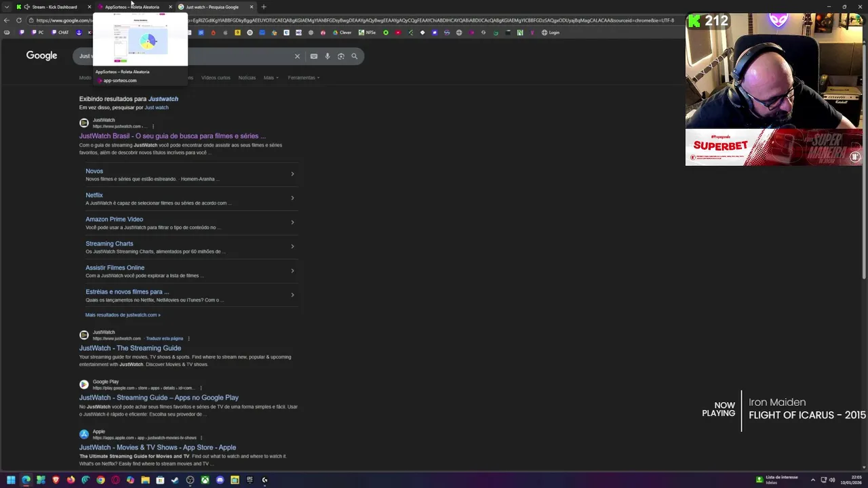Open JustWatch Google Play result link
This screenshot has height=488, width=868.
click(159, 398)
